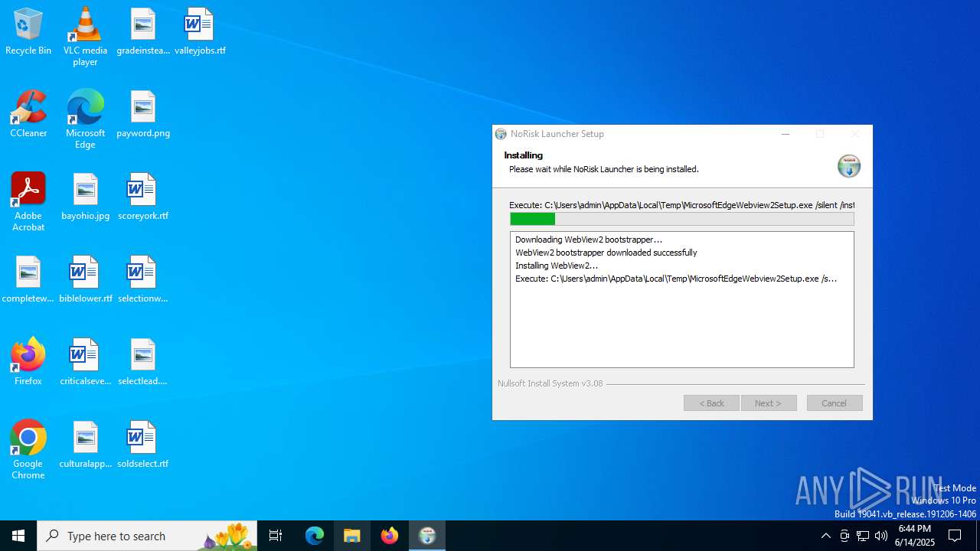Show hidden system tray icons
This screenshot has height=551, width=980.
tap(825, 536)
